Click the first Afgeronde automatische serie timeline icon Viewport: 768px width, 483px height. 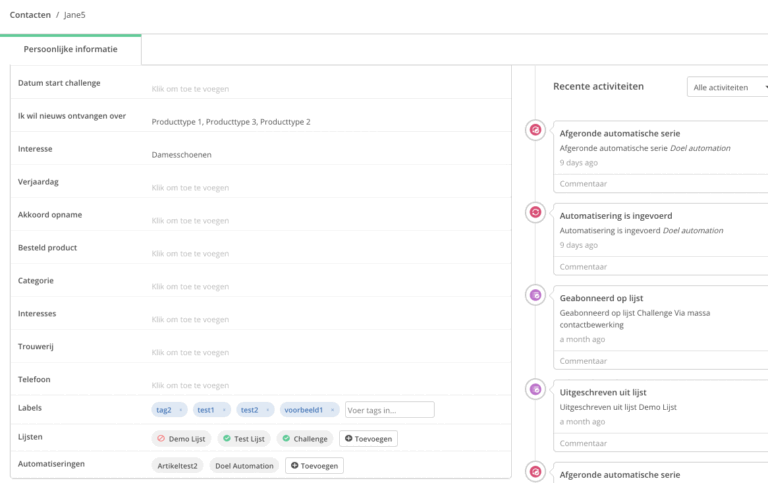(535, 130)
